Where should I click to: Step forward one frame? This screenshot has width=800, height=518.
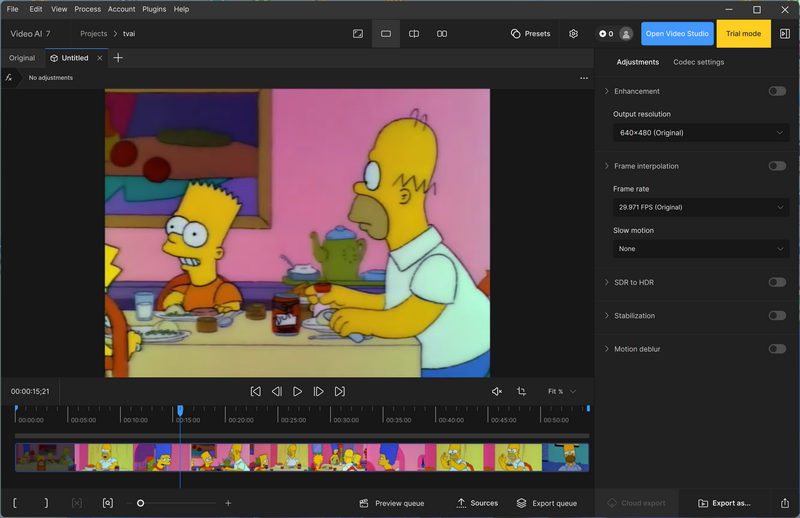(x=318, y=392)
